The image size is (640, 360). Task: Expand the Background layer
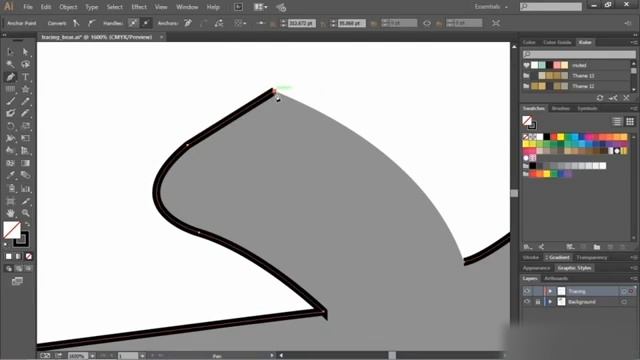pos(550,302)
